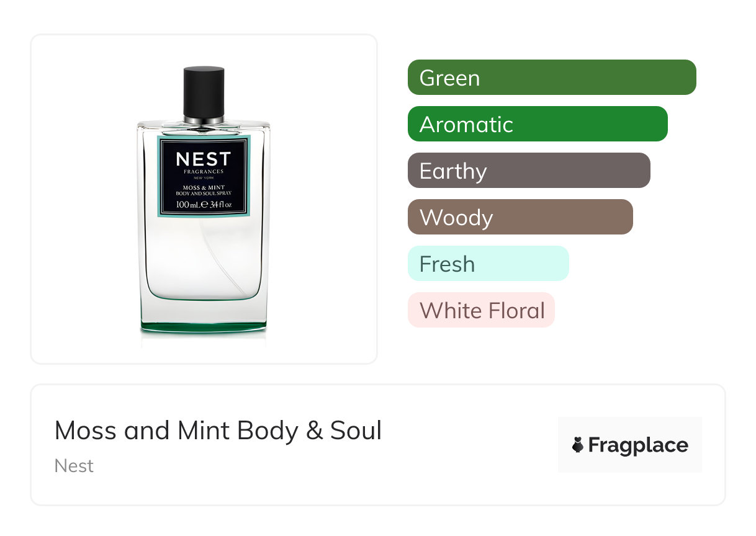Click the silver collar under the cap
This screenshot has width=756, height=536.
pyautogui.click(x=204, y=120)
